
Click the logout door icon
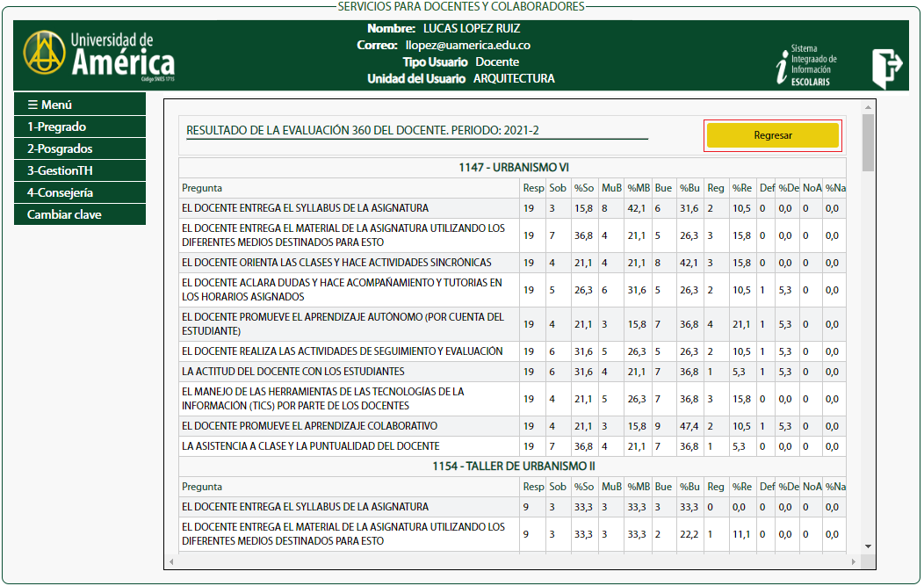coord(887,68)
